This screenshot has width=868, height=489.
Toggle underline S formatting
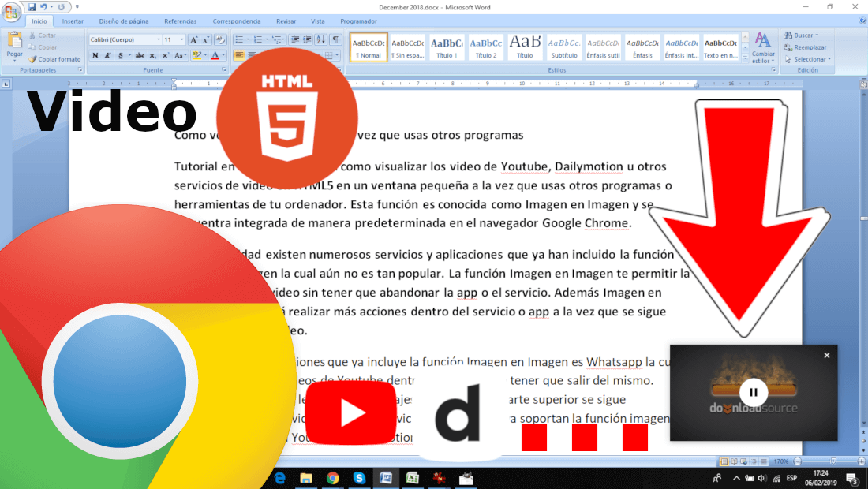pos(121,55)
